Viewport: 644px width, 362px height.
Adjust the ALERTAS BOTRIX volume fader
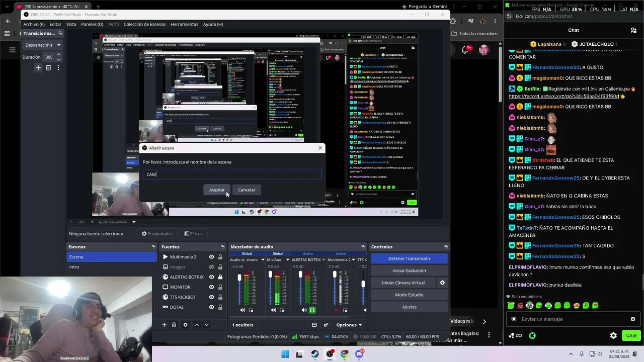point(300,275)
